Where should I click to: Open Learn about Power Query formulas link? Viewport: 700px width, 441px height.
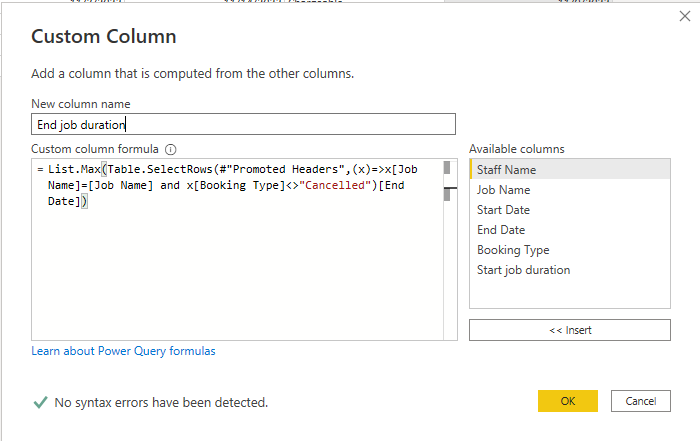(x=123, y=351)
